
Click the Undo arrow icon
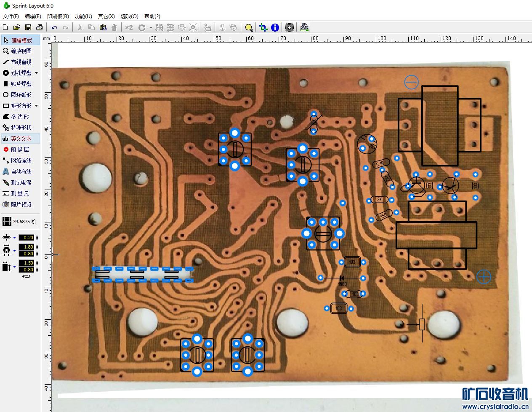(54, 27)
